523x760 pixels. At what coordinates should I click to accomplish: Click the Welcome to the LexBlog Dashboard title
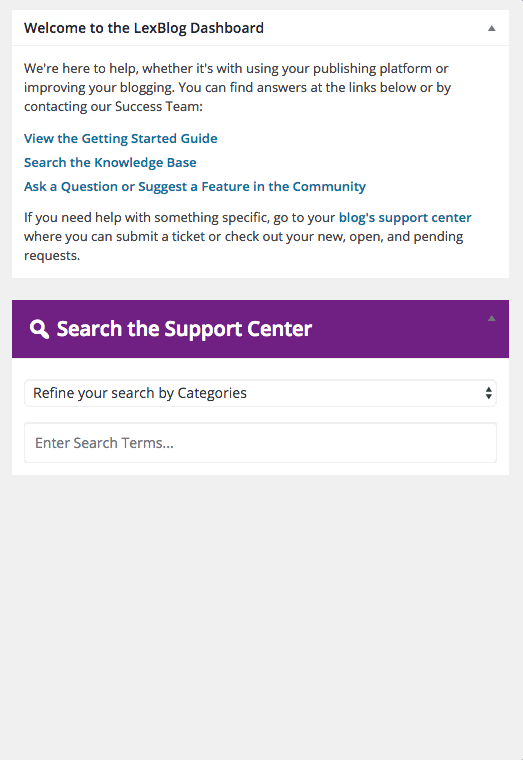point(144,28)
